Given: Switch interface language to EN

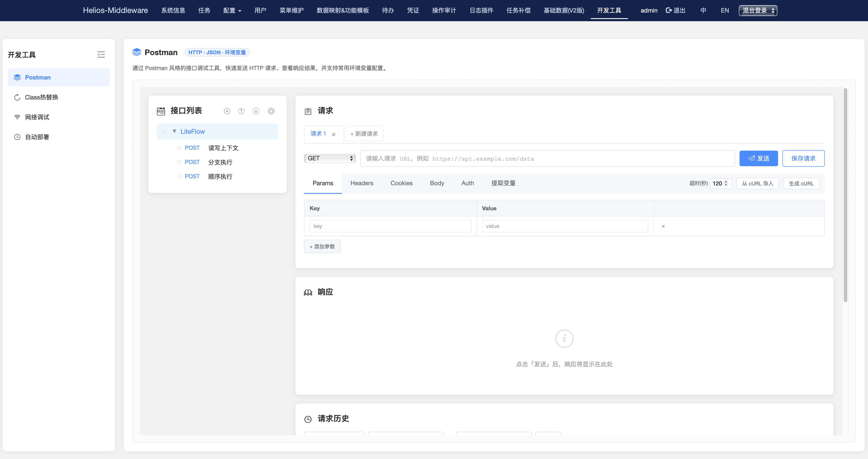Looking at the screenshot, I should pyautogui.click(x=725, y=10).
